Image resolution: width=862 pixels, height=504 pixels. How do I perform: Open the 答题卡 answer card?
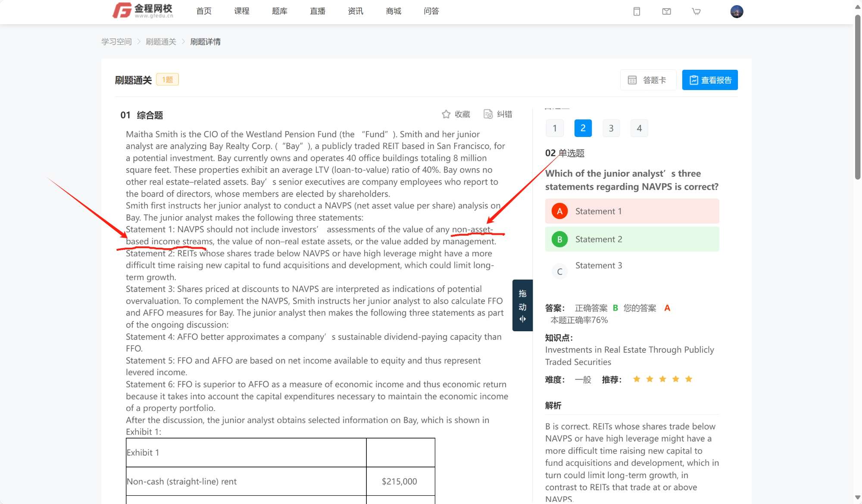tap(648, 80)
